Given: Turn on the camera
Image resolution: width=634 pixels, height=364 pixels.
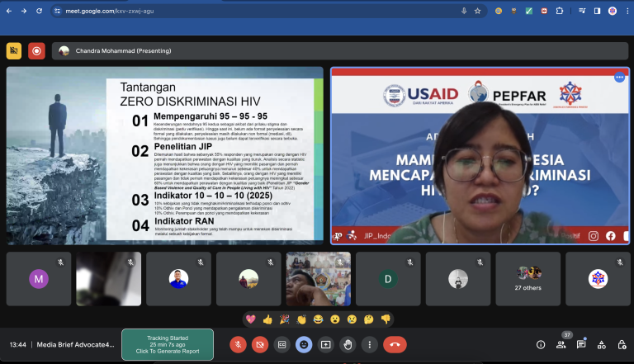Looking at the screenshot, I should point(259,344).
